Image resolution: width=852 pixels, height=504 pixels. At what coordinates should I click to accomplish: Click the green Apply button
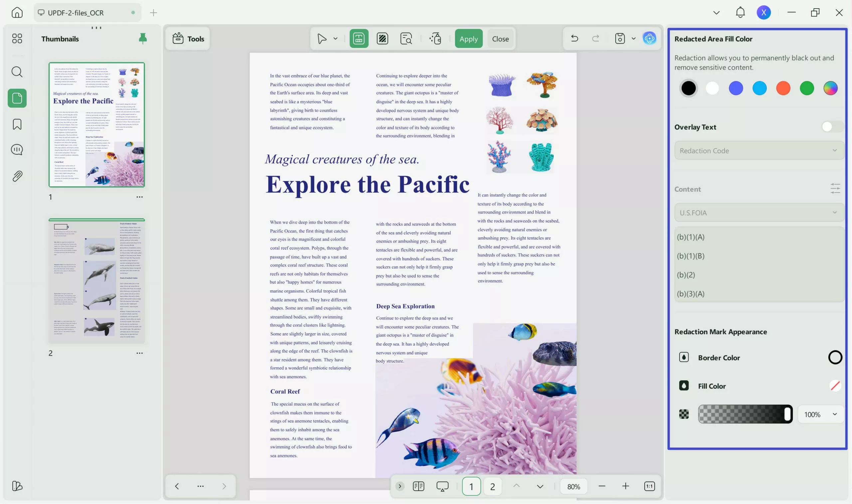click(x=469, y=39)
